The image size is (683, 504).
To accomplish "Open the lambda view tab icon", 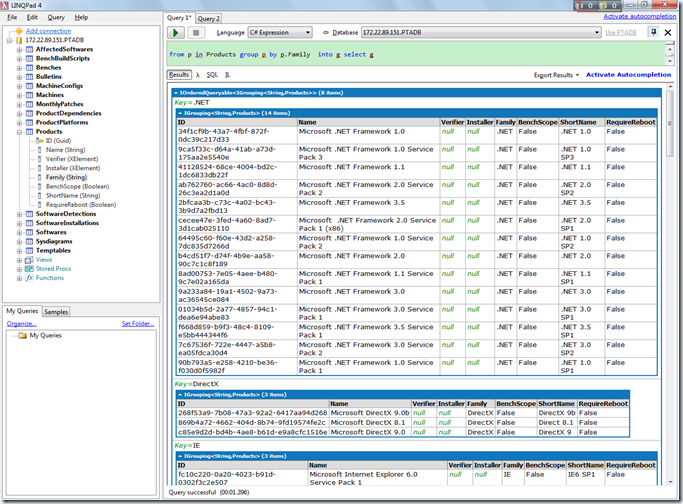I will (198, 75).
